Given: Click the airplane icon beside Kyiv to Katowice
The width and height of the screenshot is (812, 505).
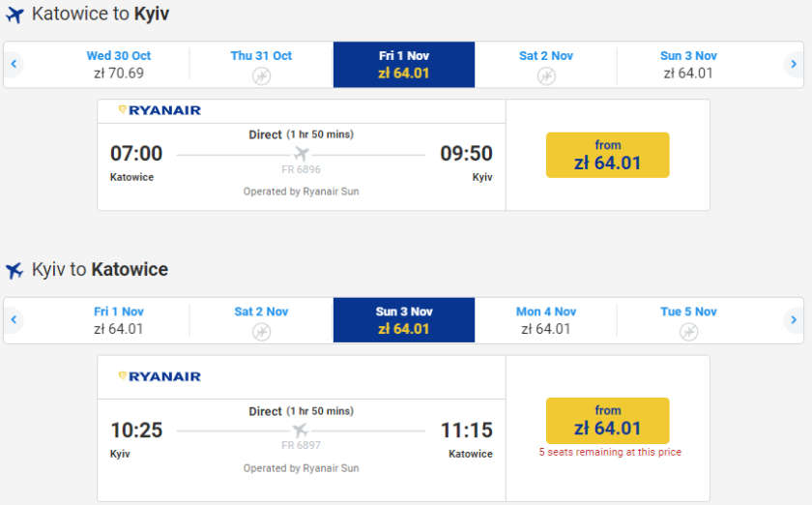Looking at the screenshot, I should tap(14, 271).
